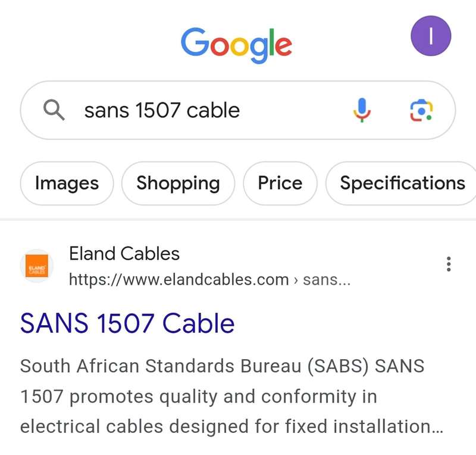The image size is (476, 455).
Task: Tap the 'sans...' breadcrumb in URL
Action: click(327, 280)
